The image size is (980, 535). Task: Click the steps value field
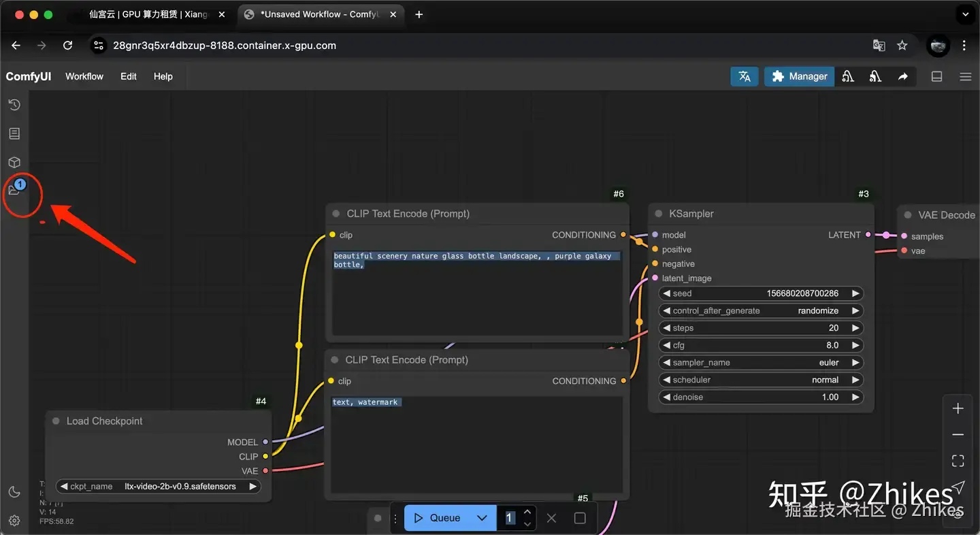761,328
